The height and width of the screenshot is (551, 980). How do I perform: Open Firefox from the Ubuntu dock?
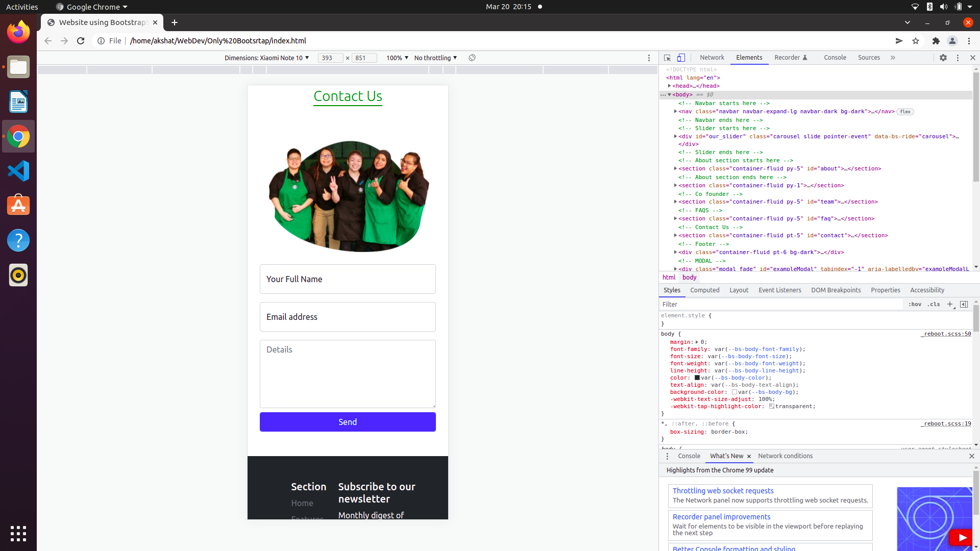[x=18, y=32]
